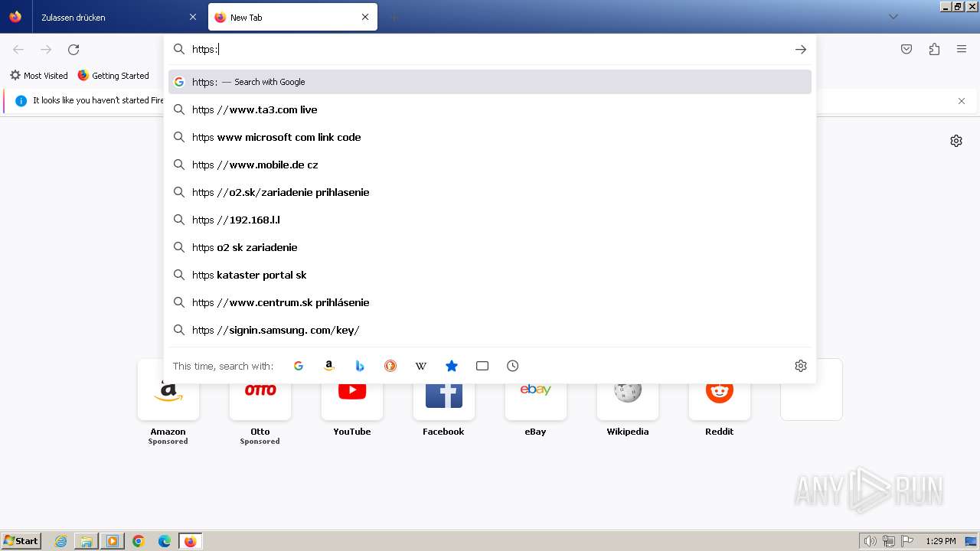Dismiss the Firefox notification bar

pos(962,100)
